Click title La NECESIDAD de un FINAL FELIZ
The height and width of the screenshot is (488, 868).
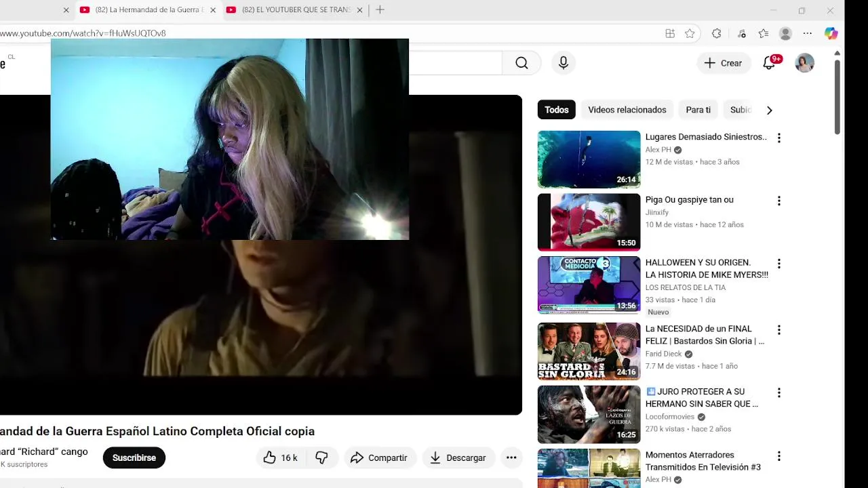coord(705,335)
